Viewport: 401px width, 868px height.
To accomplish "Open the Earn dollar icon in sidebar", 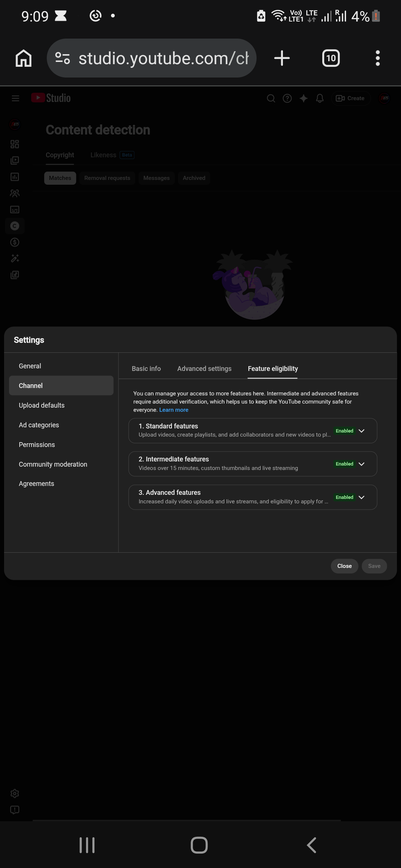I will [x=15, y=242].
